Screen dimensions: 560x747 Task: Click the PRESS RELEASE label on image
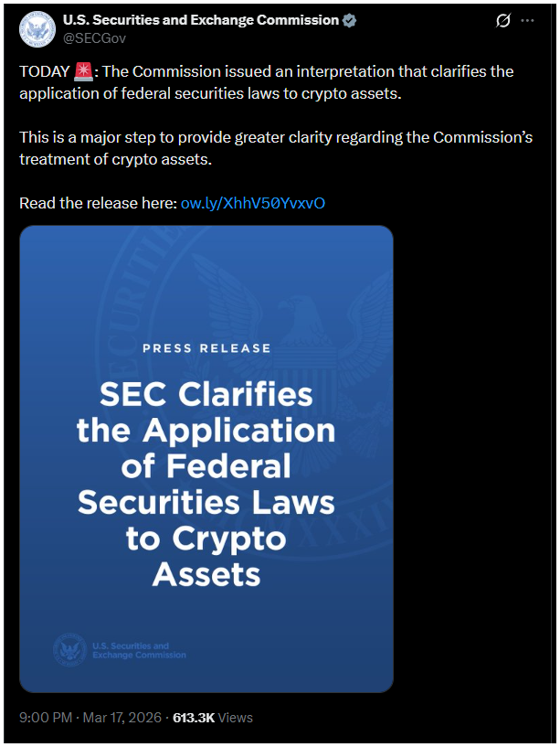click(x=206, y=347)
